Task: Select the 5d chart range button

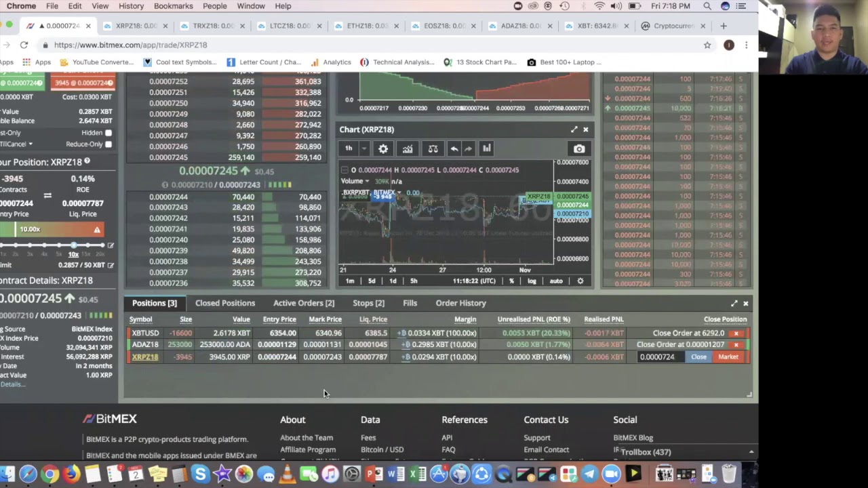Action: [372, 281]
